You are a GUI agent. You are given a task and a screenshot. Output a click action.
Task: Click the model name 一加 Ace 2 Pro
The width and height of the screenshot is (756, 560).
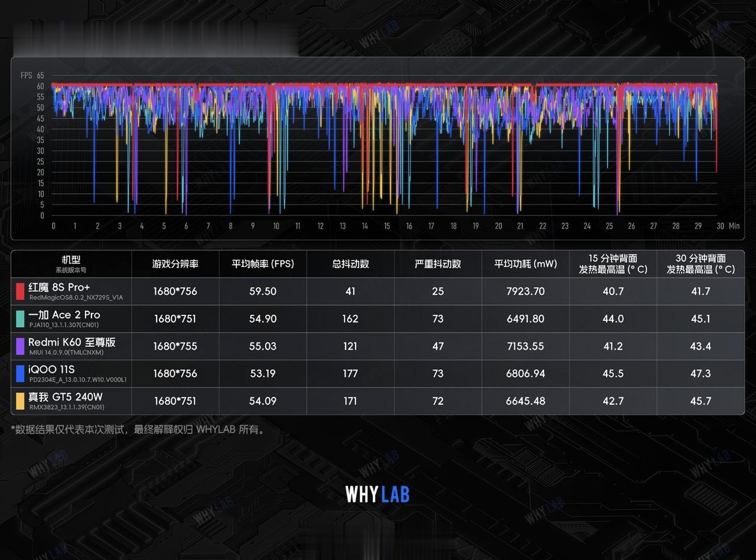coord(64,315)
